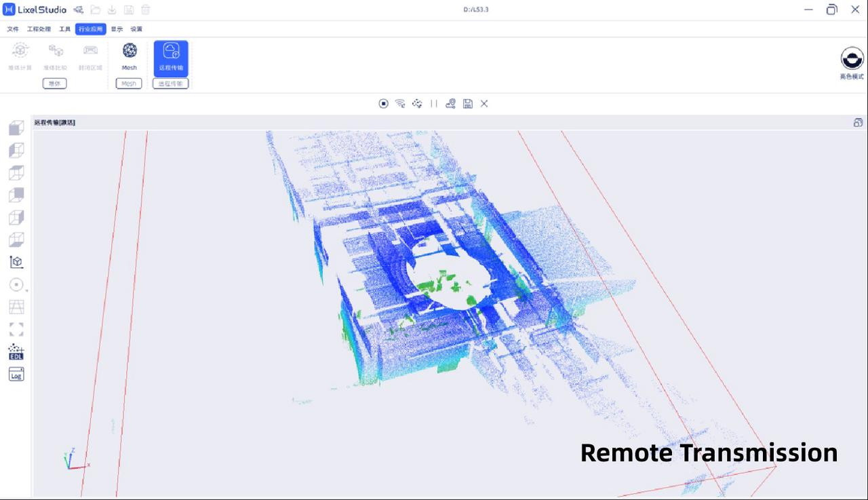The width and height of the screenshot is (868, 500).
Task: Save using the floppy disk icon above the viewport
Action: coord(468,104)
